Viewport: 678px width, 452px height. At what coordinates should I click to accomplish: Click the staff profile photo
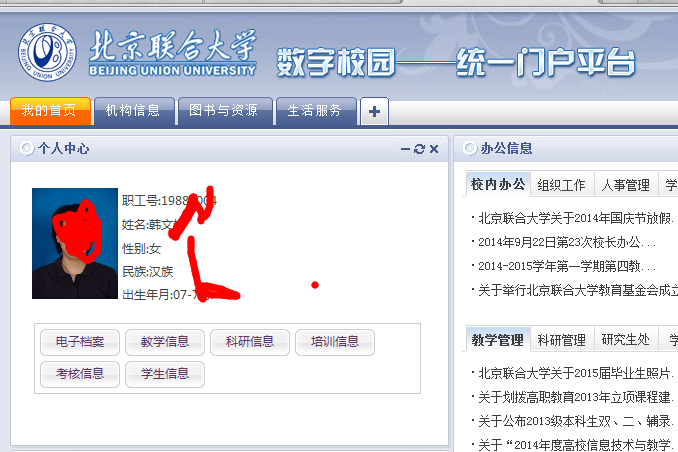tap(75, 244)
